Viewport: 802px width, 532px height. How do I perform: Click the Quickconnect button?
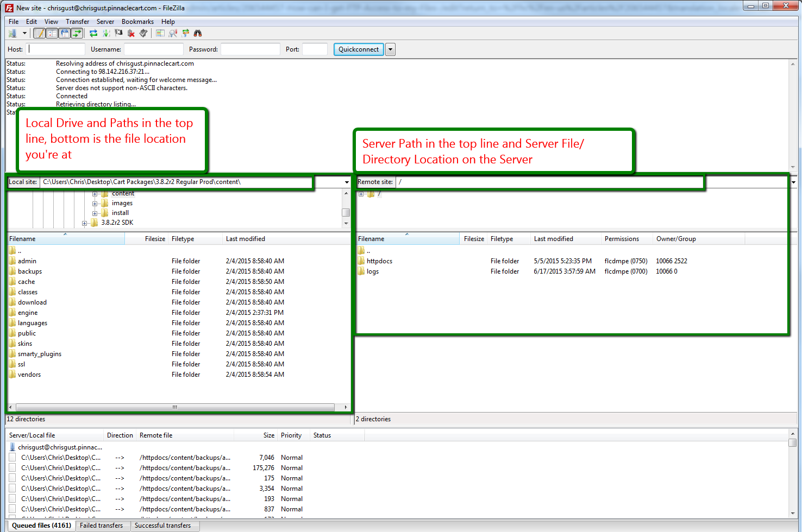[359, 49]
